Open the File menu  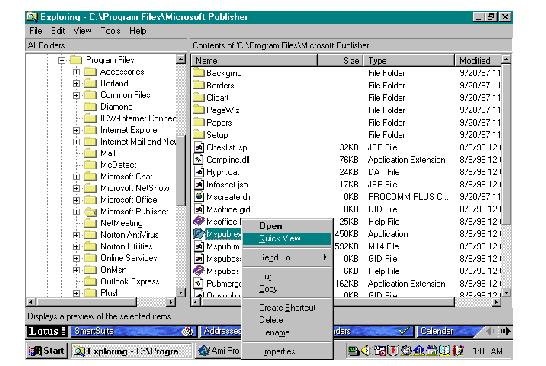point(36,31)
